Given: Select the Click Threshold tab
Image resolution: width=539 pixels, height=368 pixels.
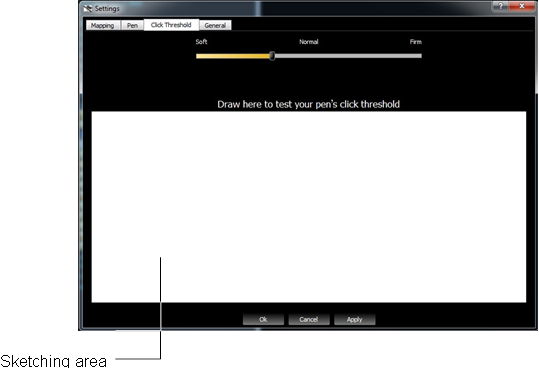Looking at the screenshot, I should (x=171, y=25).
